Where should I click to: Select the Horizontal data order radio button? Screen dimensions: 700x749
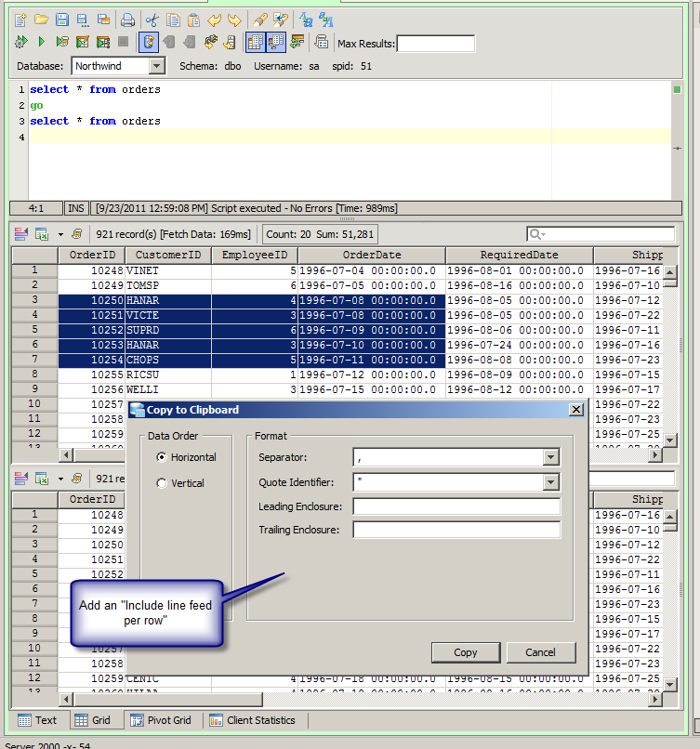pyautogui.click(x=162, y=457)
